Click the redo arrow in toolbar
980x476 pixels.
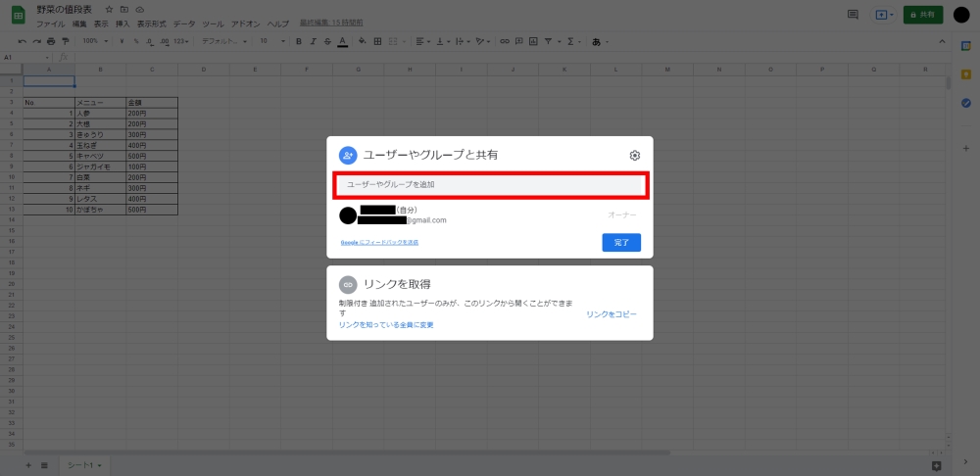37,41
